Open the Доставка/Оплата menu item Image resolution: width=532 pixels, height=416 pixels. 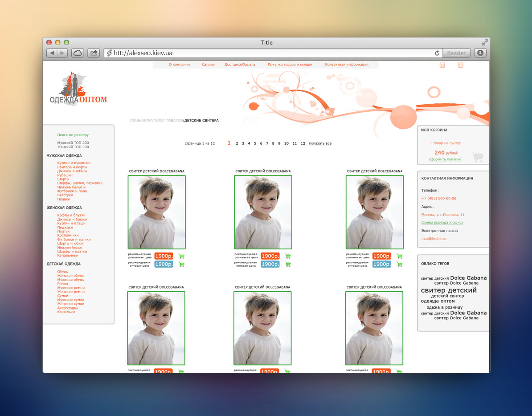pyautogui.click(x=240, y=65)
